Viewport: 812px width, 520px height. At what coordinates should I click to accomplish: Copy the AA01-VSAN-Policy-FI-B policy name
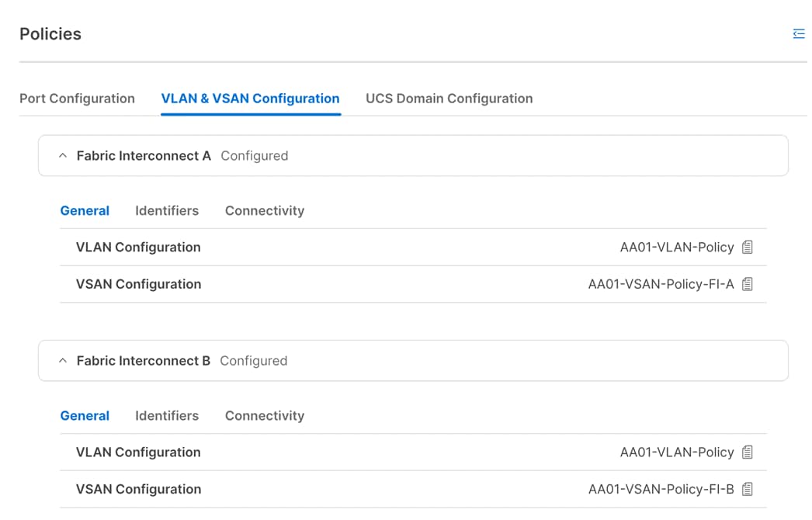[747, 489]
